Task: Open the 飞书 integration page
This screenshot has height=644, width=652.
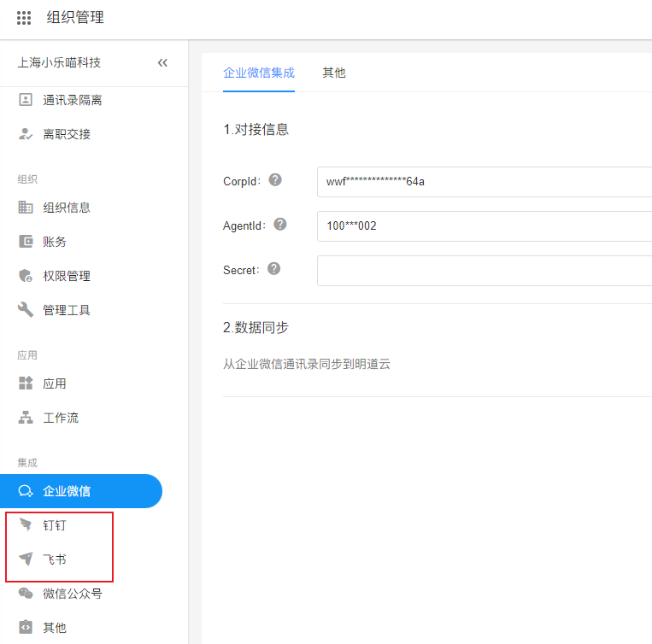Action: 54,559
